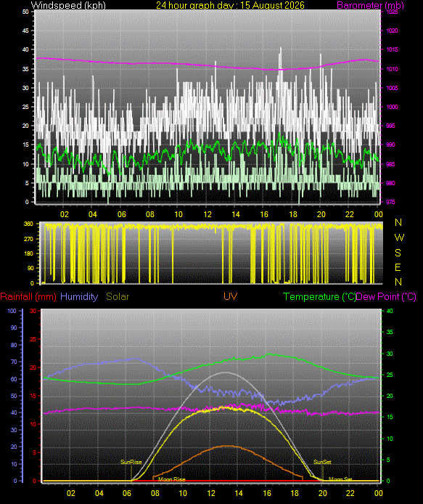Click the "SunSet" marker label
Image resolution: width=423 pixels, height=504 pixels.
[x=322, y=462]
